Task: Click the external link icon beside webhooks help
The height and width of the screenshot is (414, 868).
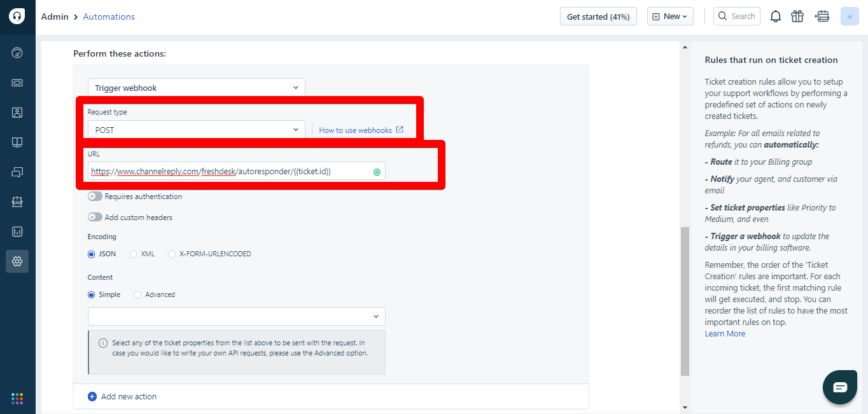Action: pyautogui.click(x=400, y=130)
